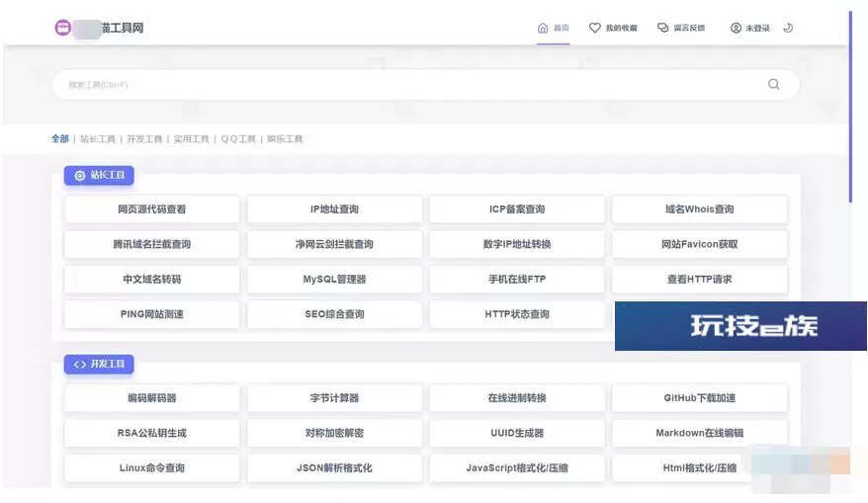The width and height of the screenshot is (868, 503).
Task: Open JavaScript格式化/压缩 tool
Action: pyautogui.click(x=517, y=467)
